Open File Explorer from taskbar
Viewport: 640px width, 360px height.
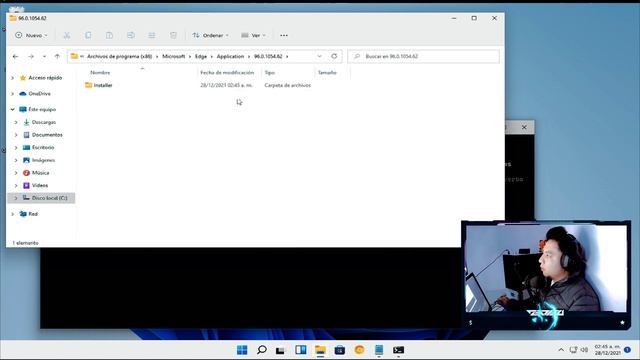point(320,350)
